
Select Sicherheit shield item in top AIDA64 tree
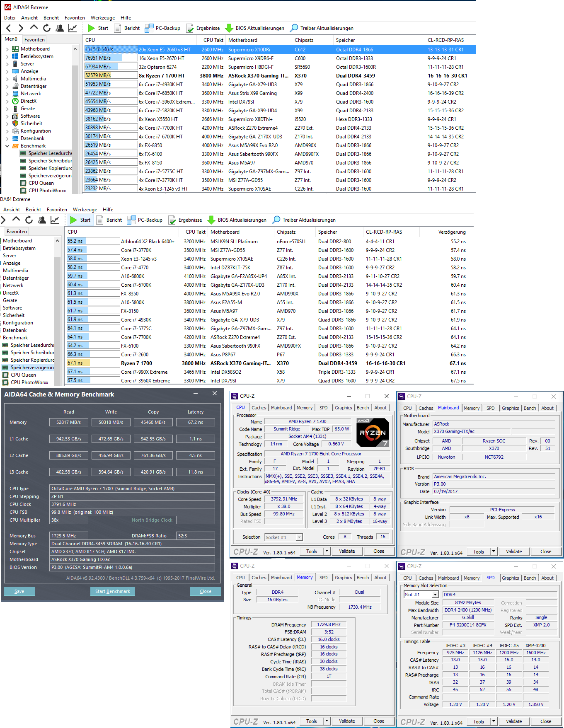pyautogui.click(x=31, y=123)
